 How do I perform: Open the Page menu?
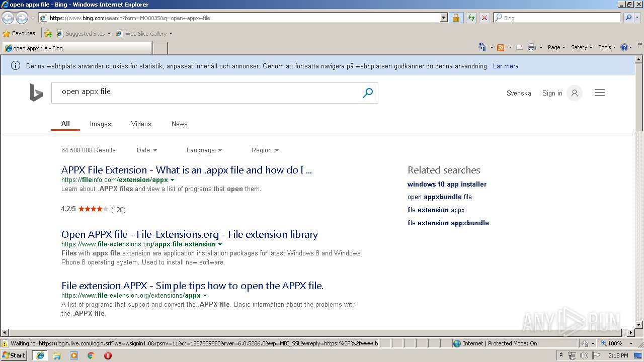pos(556,47)
